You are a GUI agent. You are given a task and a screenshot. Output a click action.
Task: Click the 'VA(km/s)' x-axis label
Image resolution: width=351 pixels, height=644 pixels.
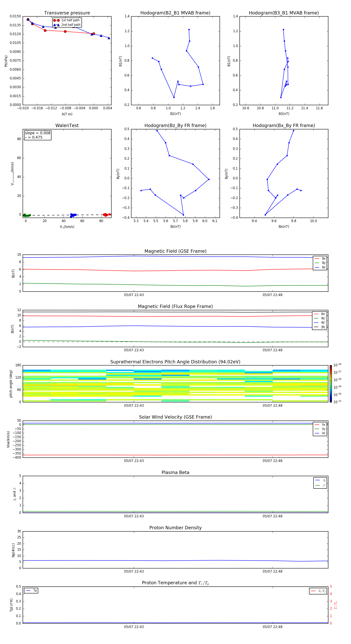[67, 227]
